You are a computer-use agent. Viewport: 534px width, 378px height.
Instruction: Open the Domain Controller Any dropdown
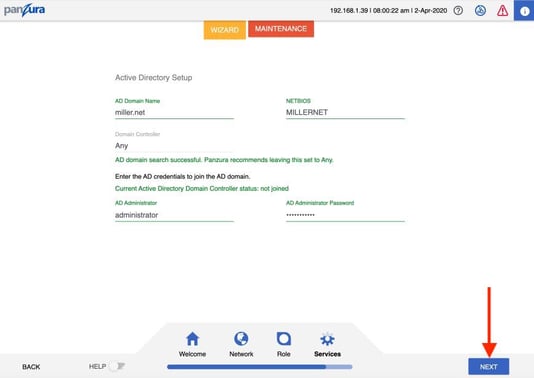(x=174, y=146)
